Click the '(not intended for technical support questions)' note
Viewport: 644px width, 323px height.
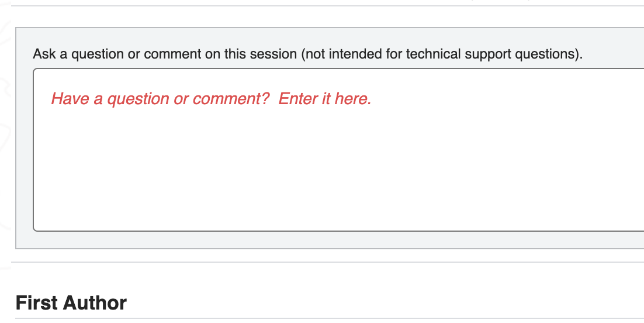(441, 54)
